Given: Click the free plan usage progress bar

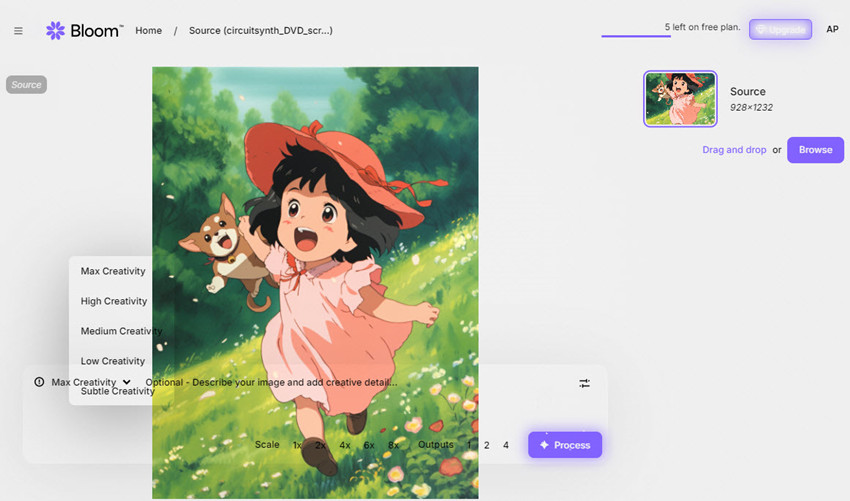Looking at the screenshot, I should click(636, 36).
